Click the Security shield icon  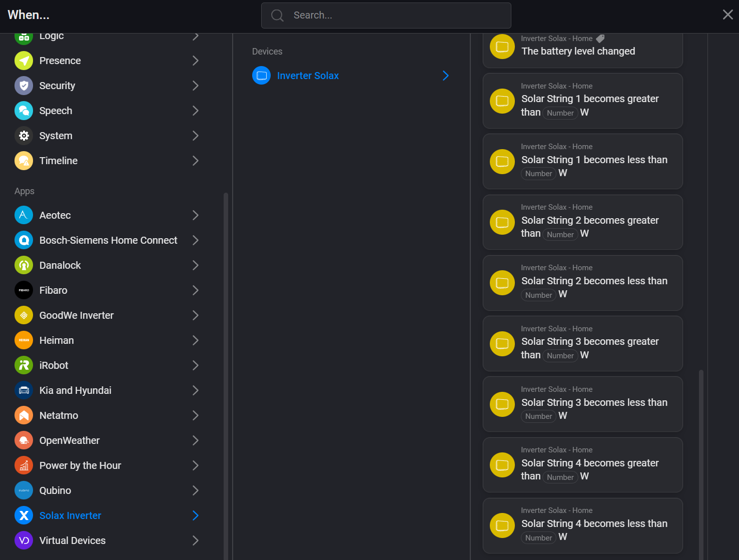coord(24,86)
